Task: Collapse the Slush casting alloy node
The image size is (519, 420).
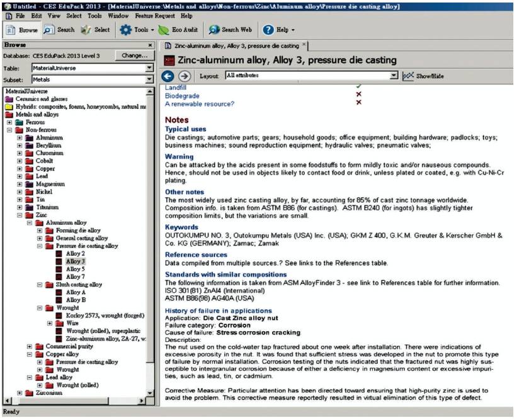Action: 40,285
